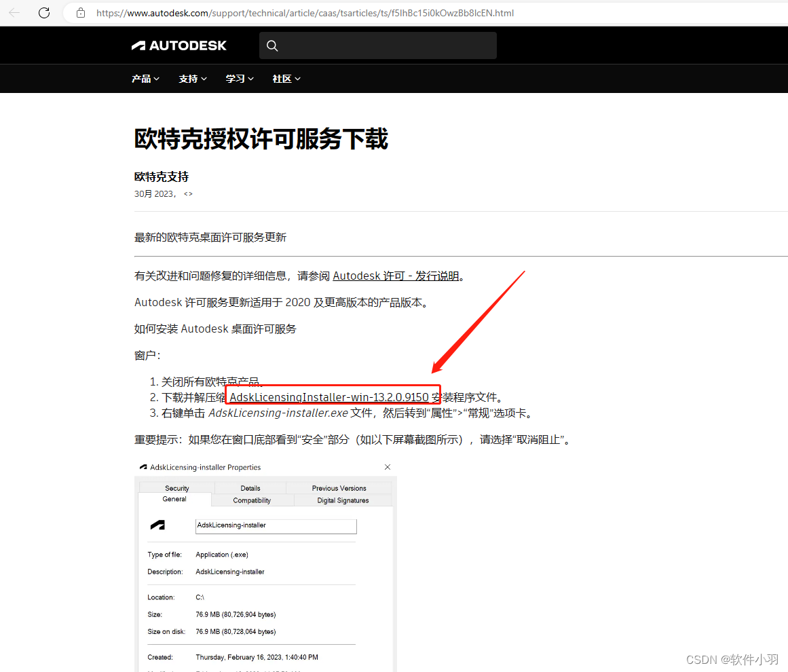Close the AdskLicensing-installer Properties dialog
This screenshot has height=672, width=788.
(388, 467)
